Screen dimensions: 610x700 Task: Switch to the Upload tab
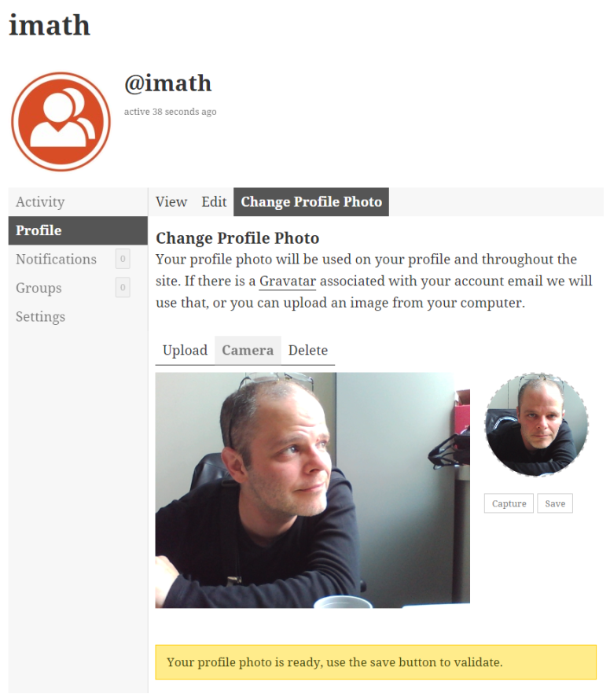(185, 351)
